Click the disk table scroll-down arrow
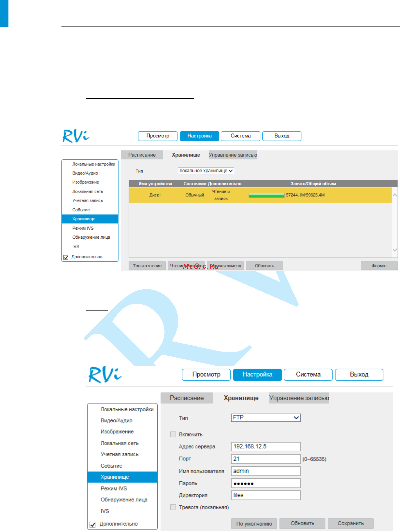This screenshot has height=532, width=400. [395, 250]
